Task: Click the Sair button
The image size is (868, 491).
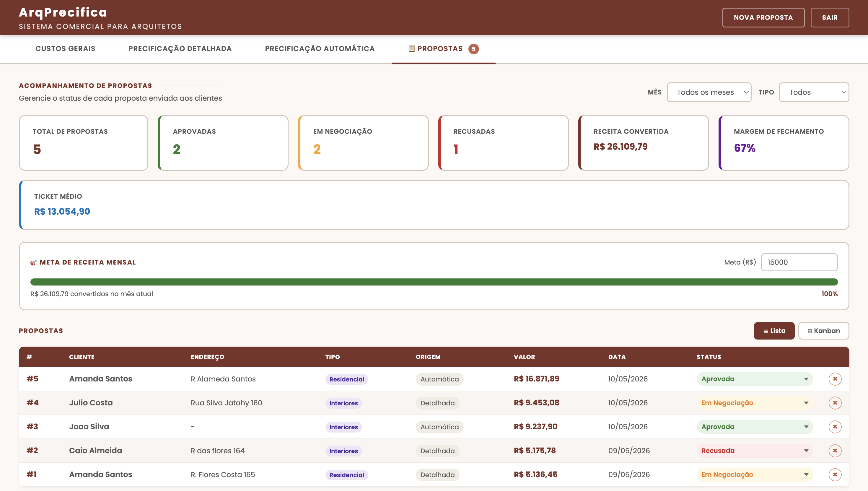Action: (830, 17)
